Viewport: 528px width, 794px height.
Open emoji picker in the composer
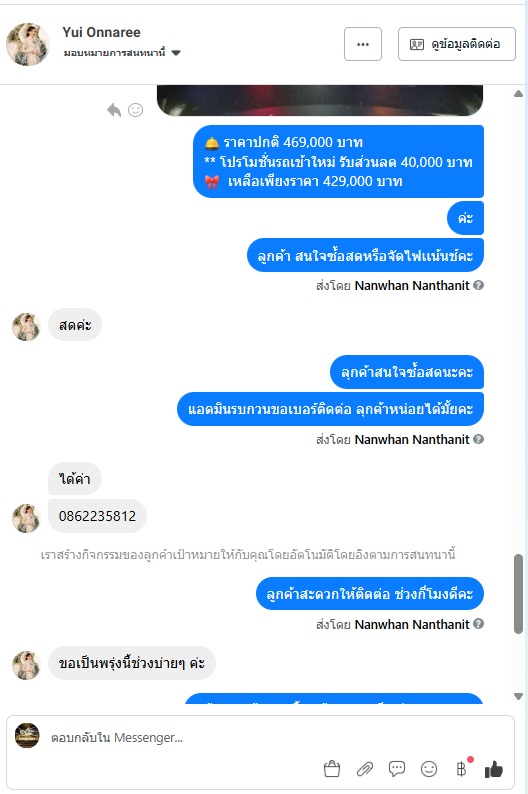pyautogui.click(x=429, y=769)
